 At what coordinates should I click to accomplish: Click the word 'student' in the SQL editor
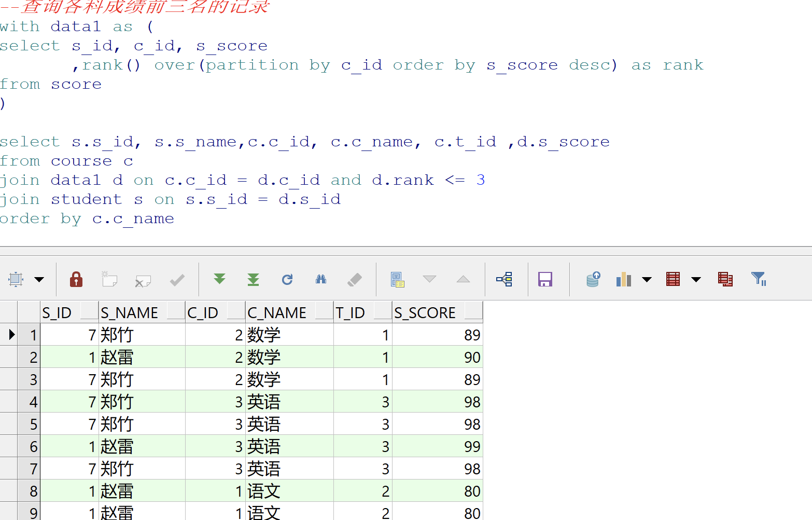(x=87, y=199)
